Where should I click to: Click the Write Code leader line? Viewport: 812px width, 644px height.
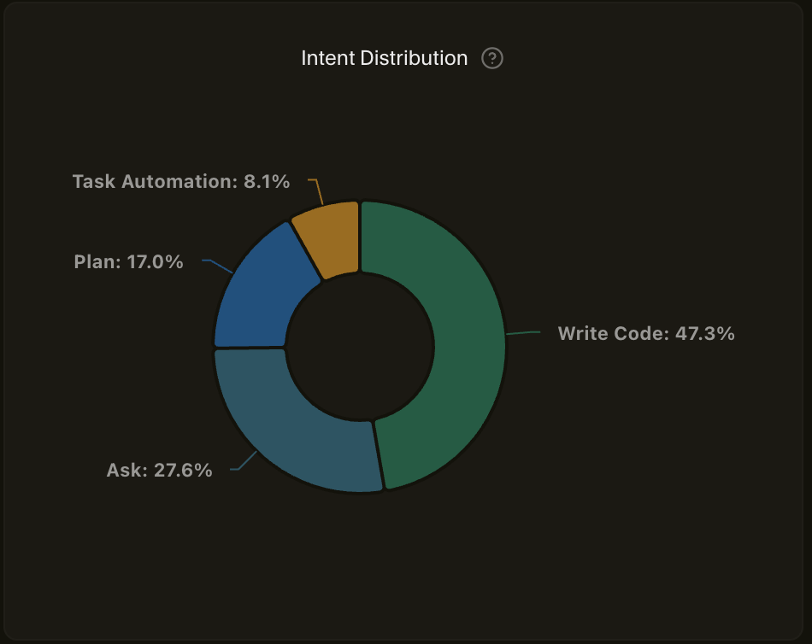click(x=526, y=332)
